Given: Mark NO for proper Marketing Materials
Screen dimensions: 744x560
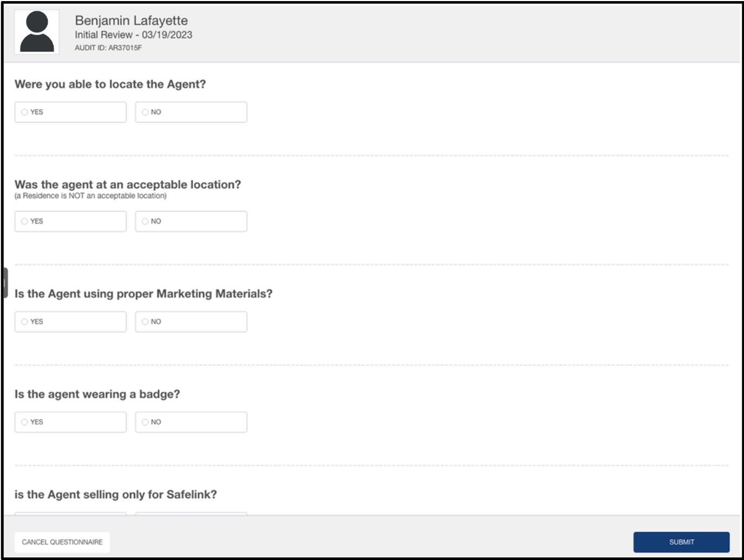Looking at the screenshot, I should point(191,321).
